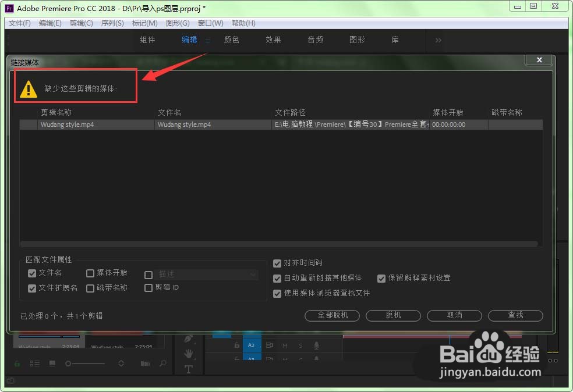Click the 文件名 column header

[x=169, y=112]
